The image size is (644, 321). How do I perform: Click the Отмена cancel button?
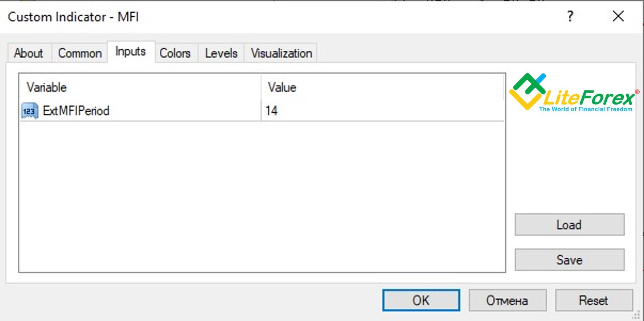pos(507,300)
